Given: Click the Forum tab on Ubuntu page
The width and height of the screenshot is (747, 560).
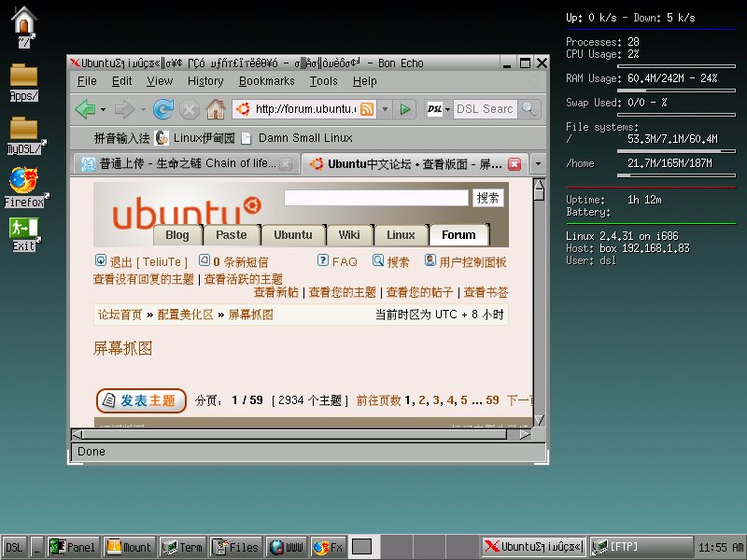Looking at the screenshot, I should 458,235.
